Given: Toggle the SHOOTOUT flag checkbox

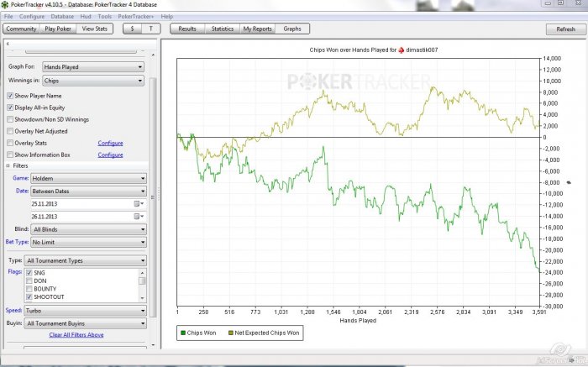Looking at the screenshot, I should click(29, 297).
